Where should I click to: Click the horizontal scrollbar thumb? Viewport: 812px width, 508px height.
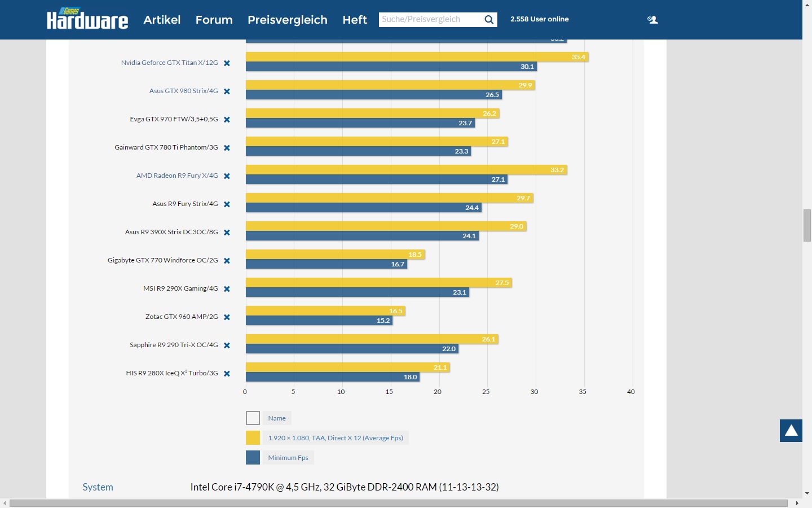coord(398,503)
